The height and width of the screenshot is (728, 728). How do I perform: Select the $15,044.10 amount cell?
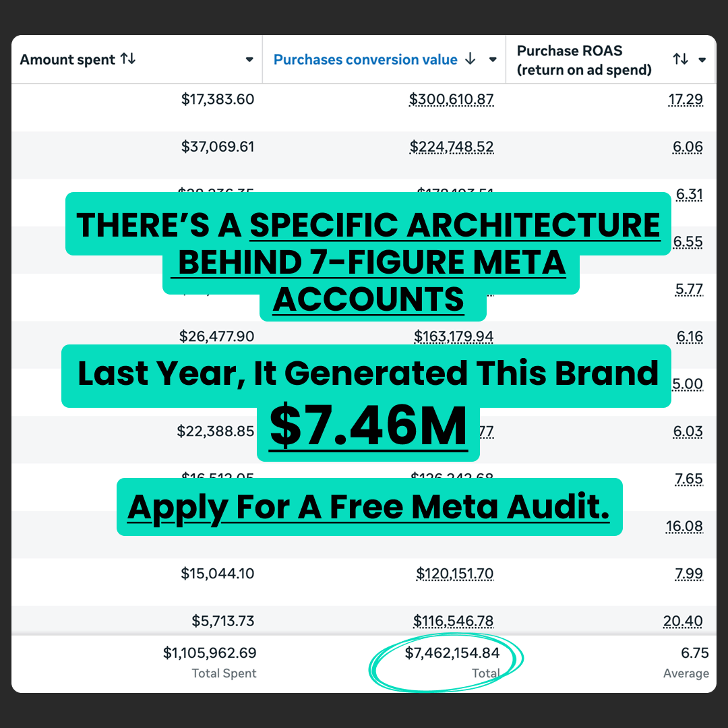click(x=218, y=574)
